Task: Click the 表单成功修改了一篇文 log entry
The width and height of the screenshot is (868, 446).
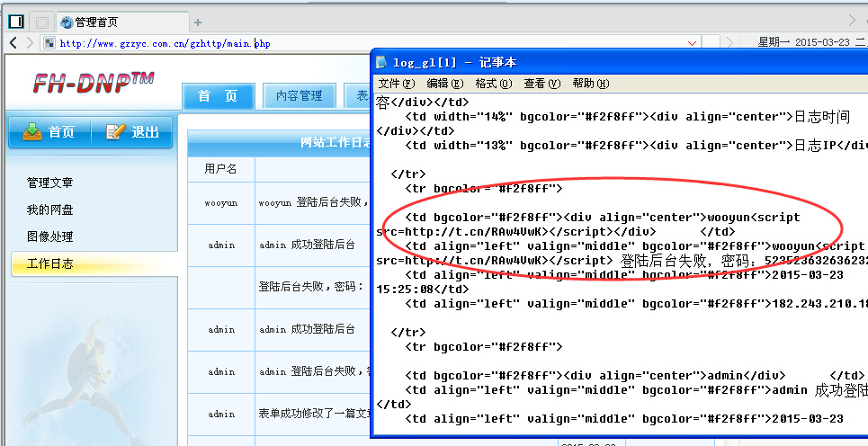Action: click(x=314, y=414)
